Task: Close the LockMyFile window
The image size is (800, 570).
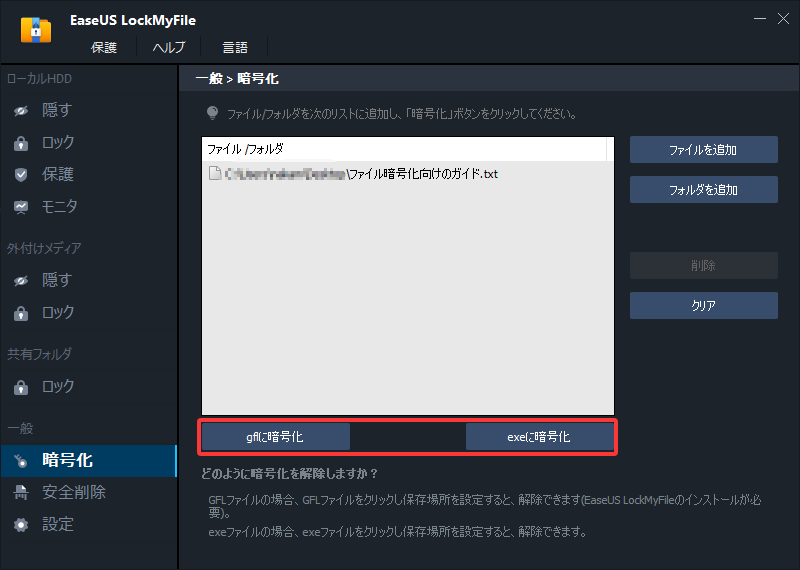Action: pos(783,19)
